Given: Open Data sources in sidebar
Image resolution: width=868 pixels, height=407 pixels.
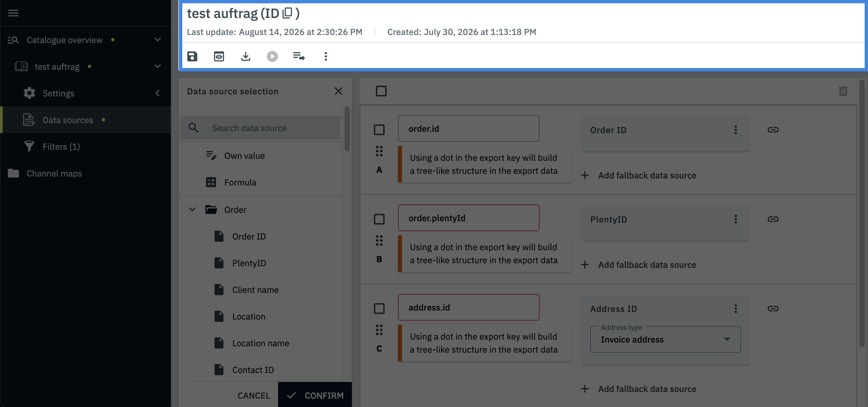Looking at the screenshot, I should tap(85, 120).
